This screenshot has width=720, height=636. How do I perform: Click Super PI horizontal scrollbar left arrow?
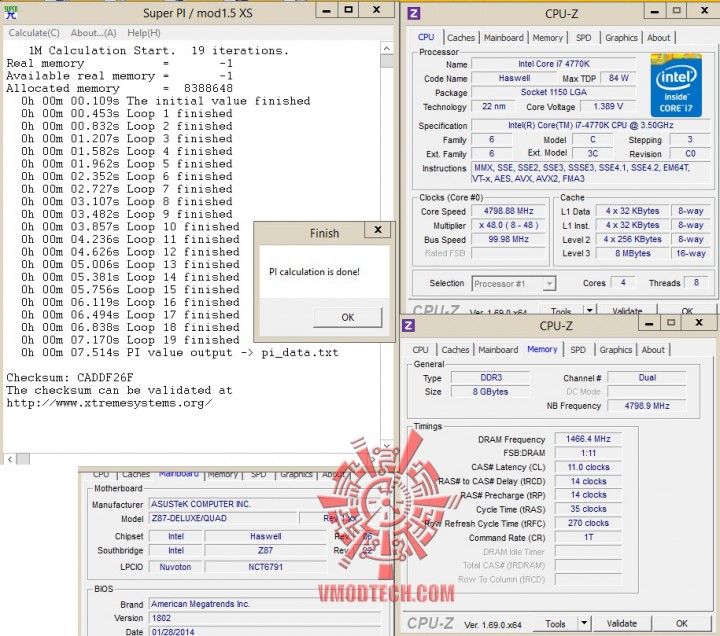[x=10, y=458]
